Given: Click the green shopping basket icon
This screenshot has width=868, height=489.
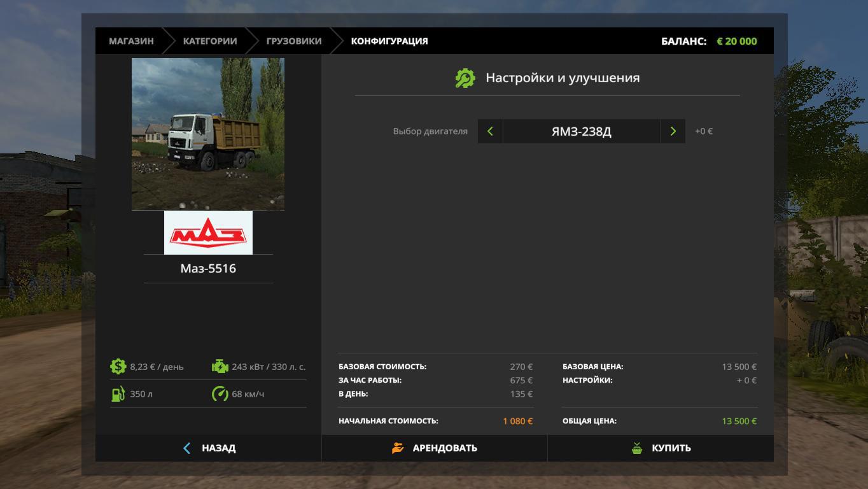Looking at the screenshot, I should pos(637,448).
